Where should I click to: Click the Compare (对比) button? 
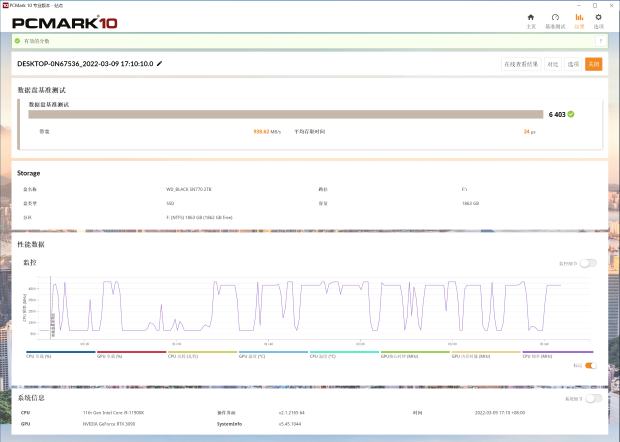553,64
